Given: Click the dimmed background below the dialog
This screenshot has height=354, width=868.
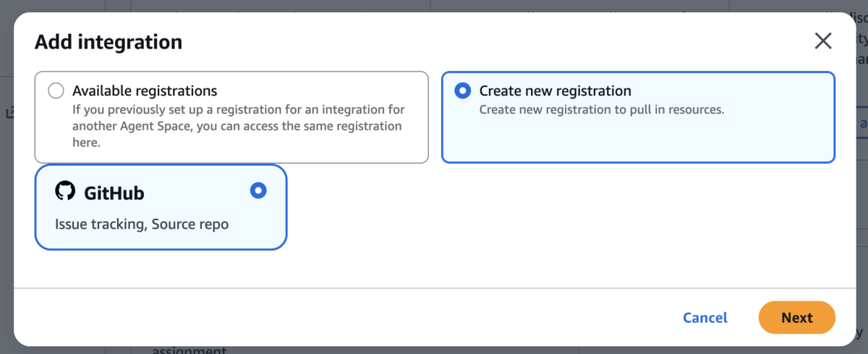Looking at the screenshot, I should (434, 350).
